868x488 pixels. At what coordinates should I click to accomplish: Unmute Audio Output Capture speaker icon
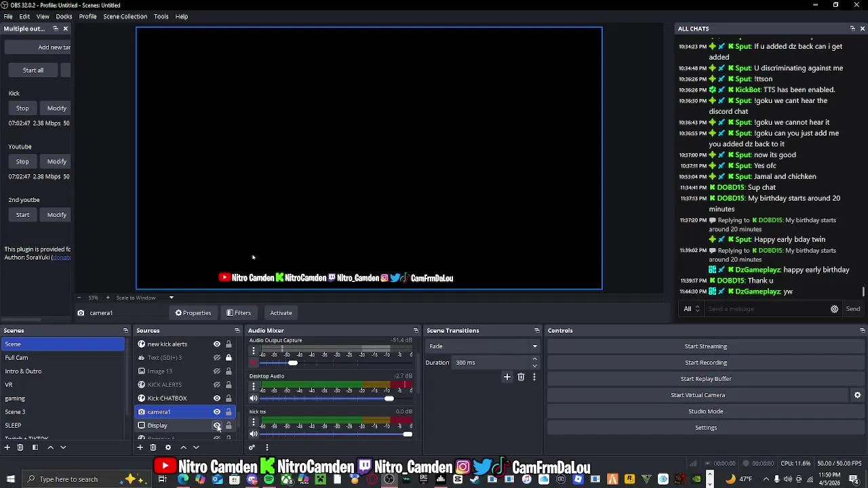(254, 363)
